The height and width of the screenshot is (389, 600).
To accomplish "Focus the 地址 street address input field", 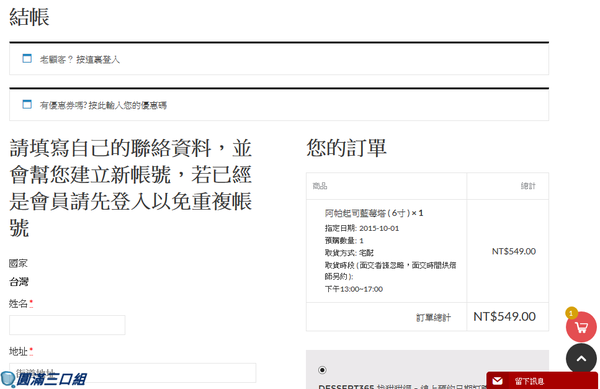I will [x=133, y=373].
